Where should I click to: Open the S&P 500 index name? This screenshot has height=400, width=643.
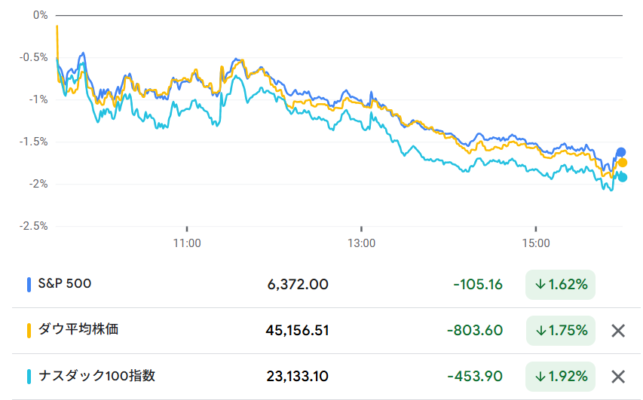[x=65, y=284]
